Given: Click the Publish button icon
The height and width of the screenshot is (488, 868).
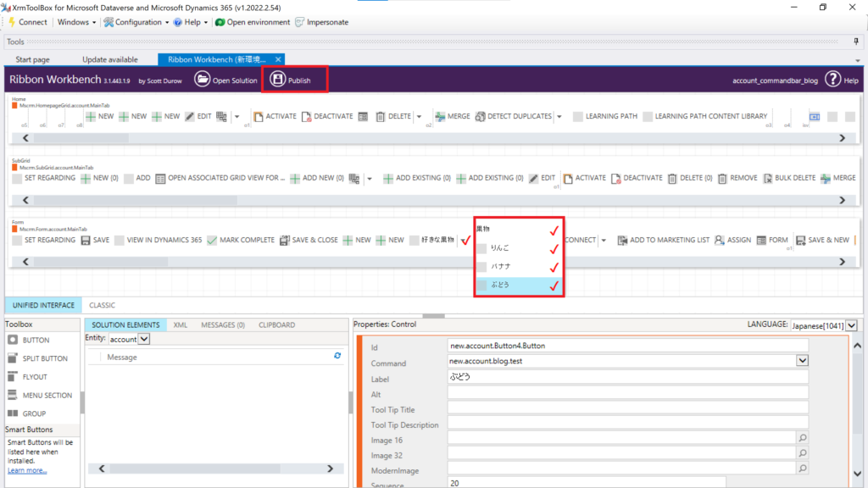Looking at the screenshot, I should [x=277, y=79].
